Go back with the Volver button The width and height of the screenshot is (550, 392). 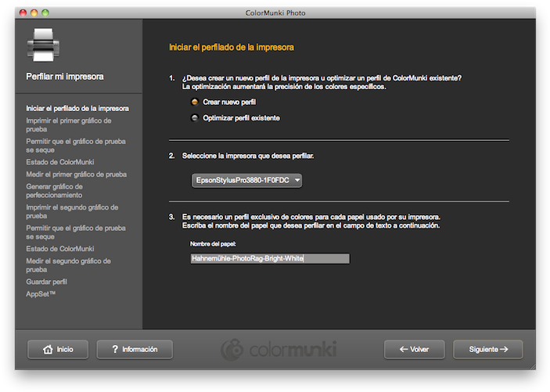(414, 349)
